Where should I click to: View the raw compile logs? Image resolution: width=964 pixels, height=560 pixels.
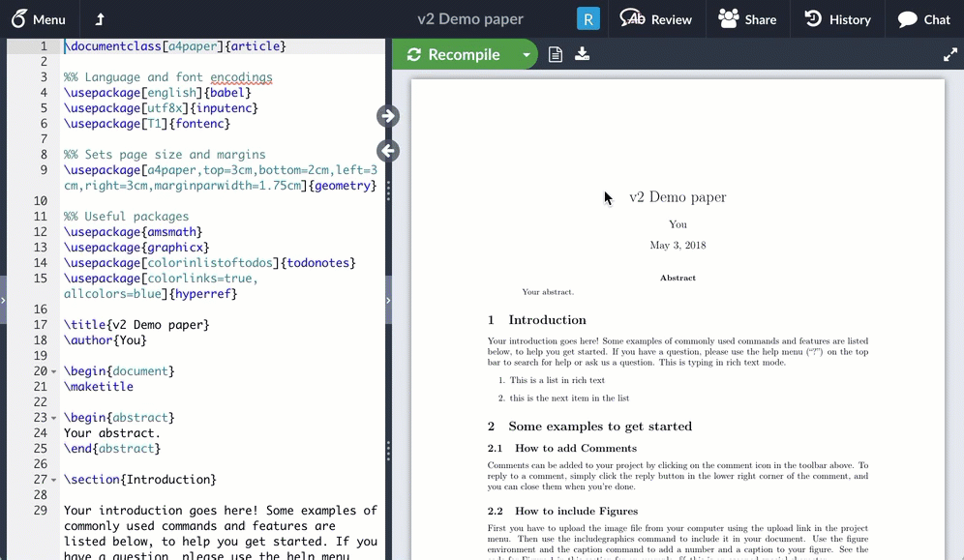point(555,55)
